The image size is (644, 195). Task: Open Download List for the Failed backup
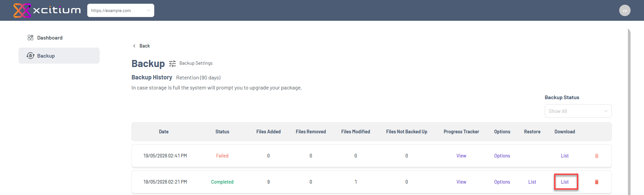(565, 156)
